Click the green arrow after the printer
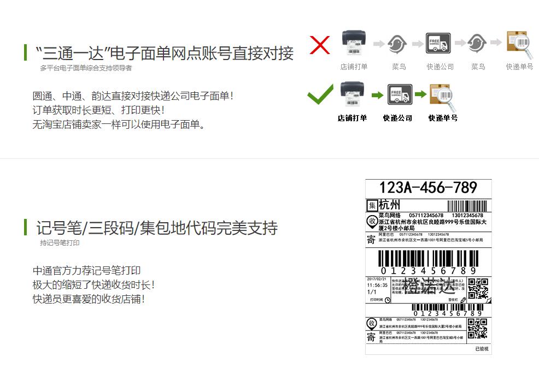This screenshot has width=539, height=392. 377,95
